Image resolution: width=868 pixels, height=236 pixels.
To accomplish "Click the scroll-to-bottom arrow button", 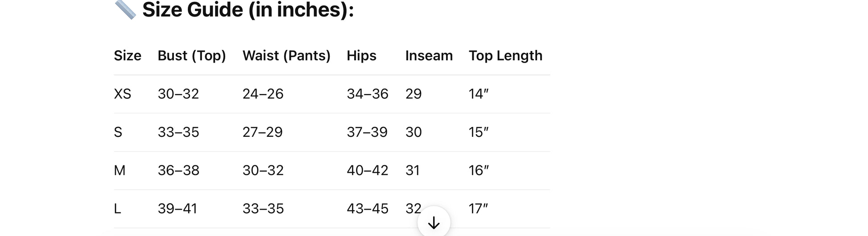I will pos(434,222).
